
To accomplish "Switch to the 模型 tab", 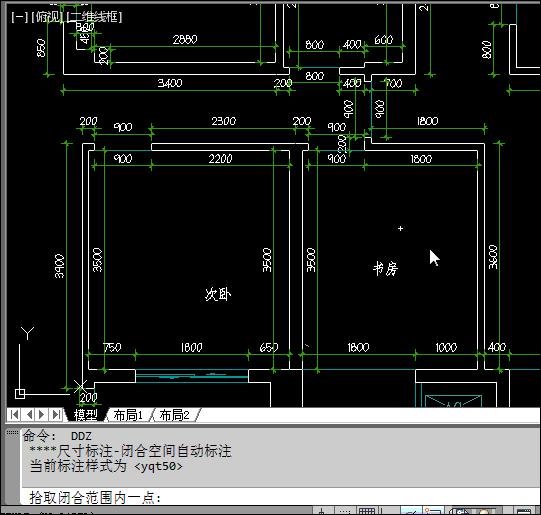I will click(85, 415).
